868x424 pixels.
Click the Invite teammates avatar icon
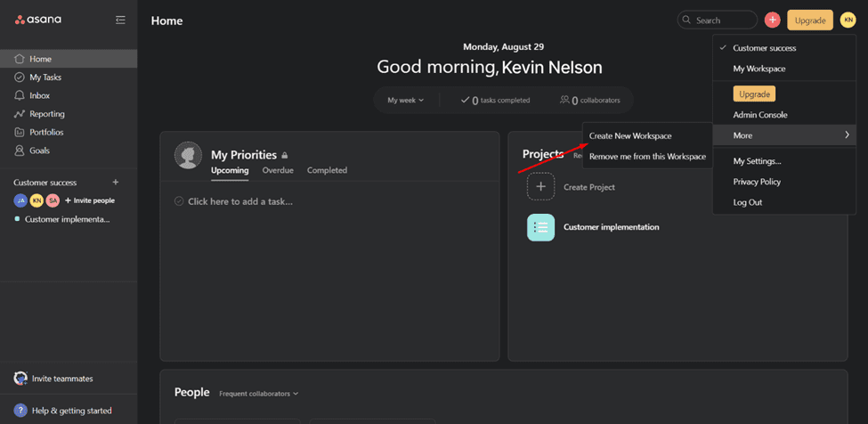click(20, 379)
